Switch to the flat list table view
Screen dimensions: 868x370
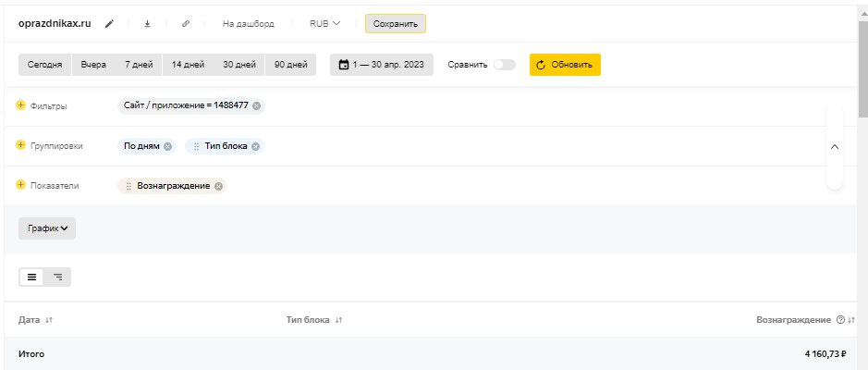[31, 277]
